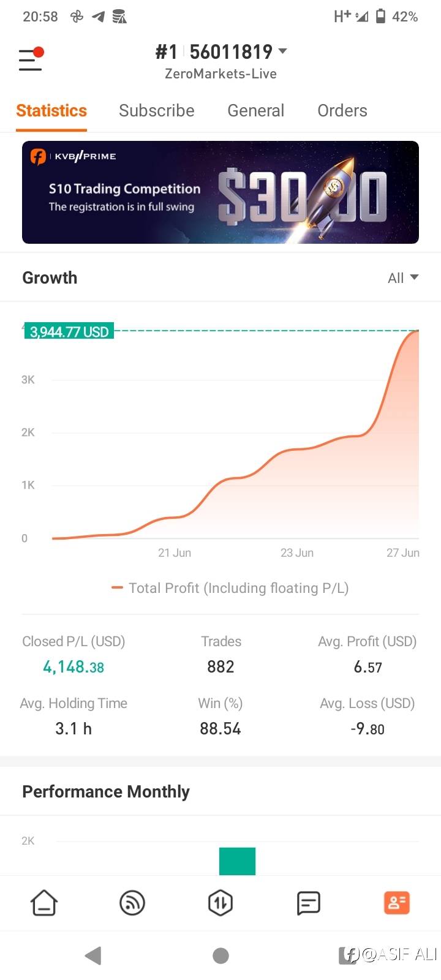The height and width of the screenshot is (980, 441).
Task: Tap the S10 Trading Competition banner
Action: (221, 192)
